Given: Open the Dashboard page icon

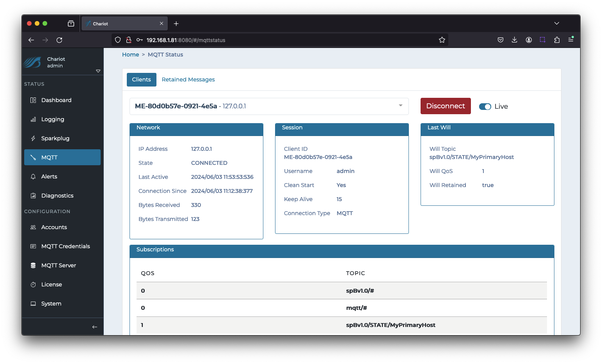Looking at the screenshot, I should pos(33,100).
